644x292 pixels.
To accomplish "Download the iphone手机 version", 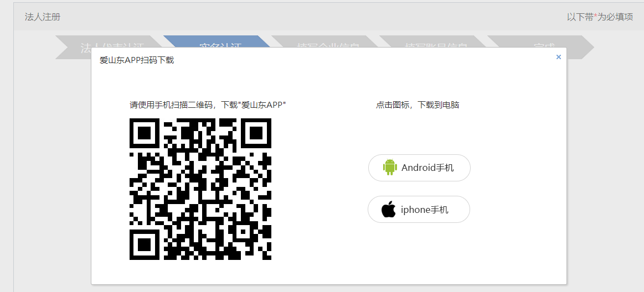I will [x=419, y=210].
